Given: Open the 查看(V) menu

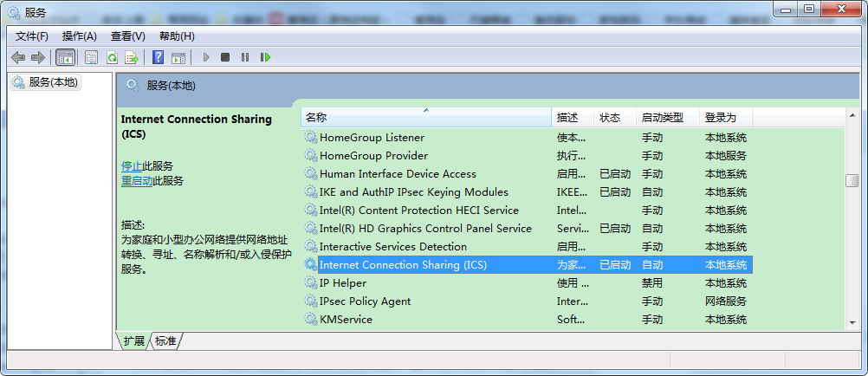Looking at the screenshot, I should tap(128, 36).
